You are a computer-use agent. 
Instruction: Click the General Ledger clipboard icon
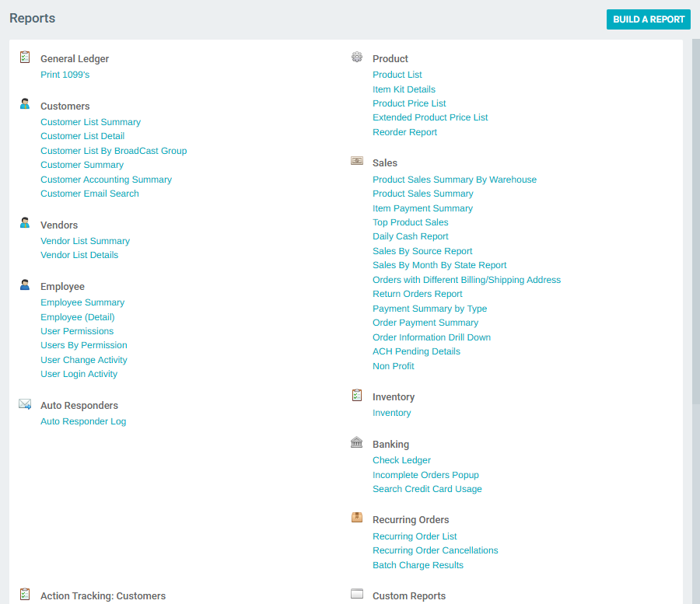(x=24, y=56)
